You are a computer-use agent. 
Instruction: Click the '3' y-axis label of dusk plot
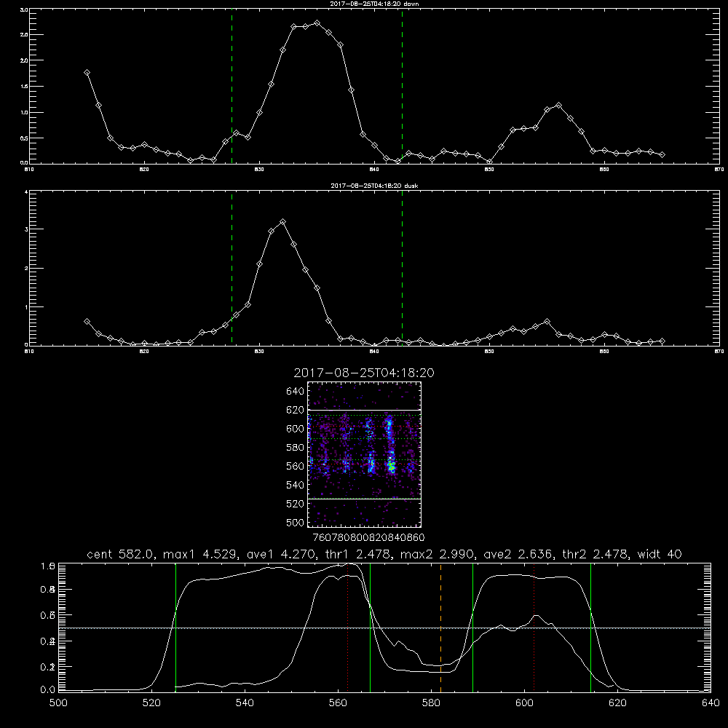26,229
